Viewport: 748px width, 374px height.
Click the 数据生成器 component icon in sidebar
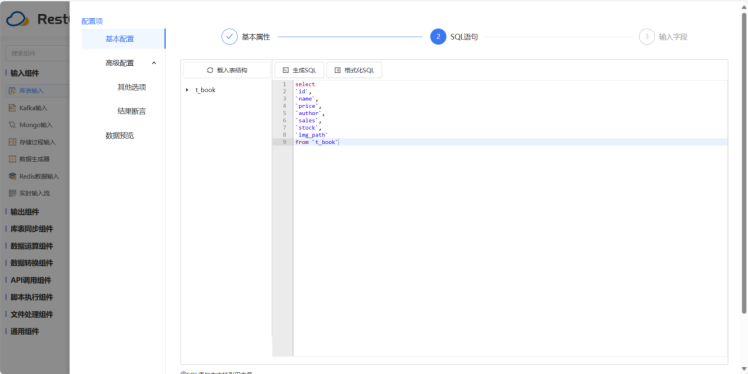click(x=13, y=159)
